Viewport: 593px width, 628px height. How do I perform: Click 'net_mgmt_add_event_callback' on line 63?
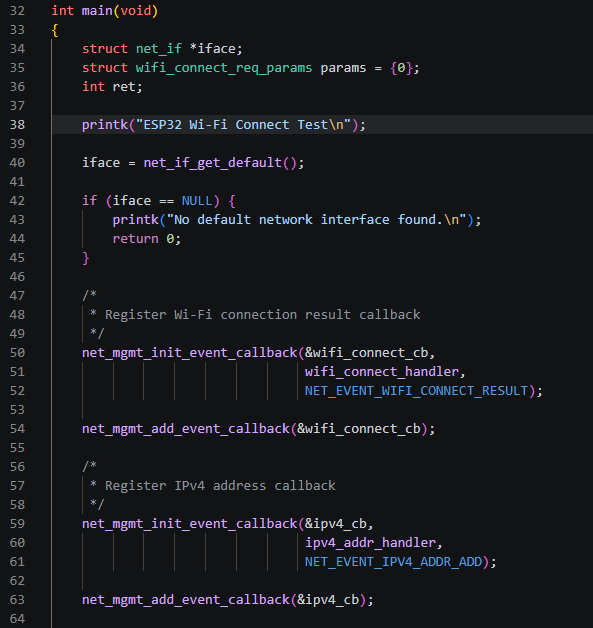(185, 600)
